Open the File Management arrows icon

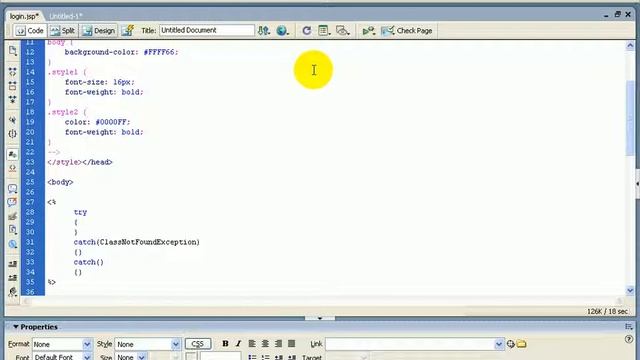[264, 31]
